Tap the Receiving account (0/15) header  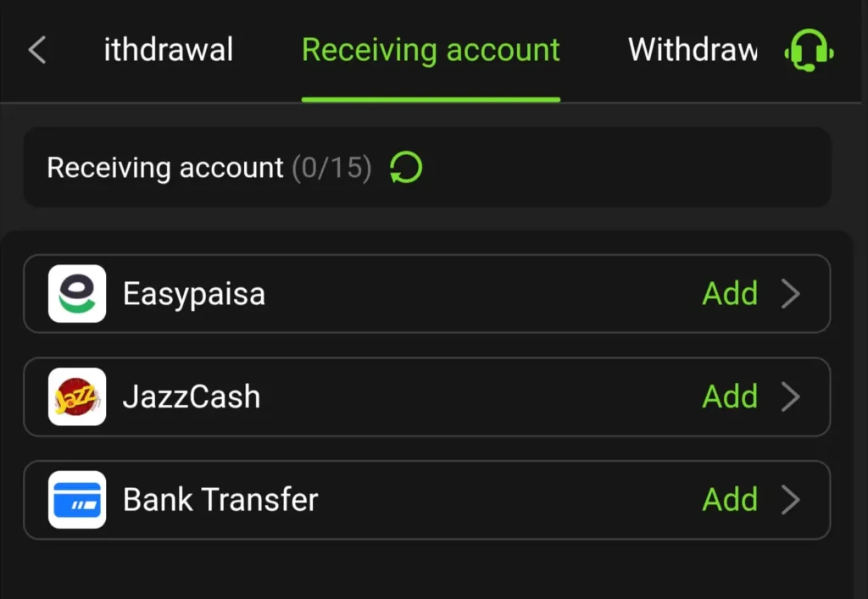[427, 168]
